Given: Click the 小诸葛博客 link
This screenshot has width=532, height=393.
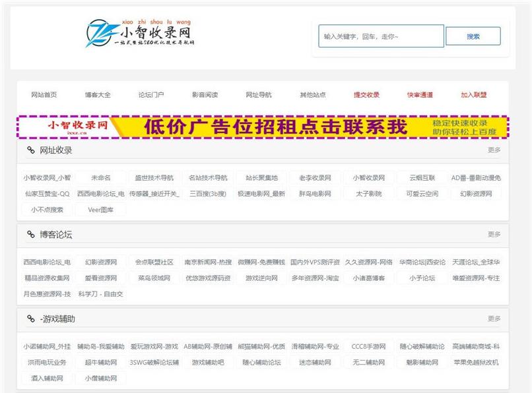Looking at the screenshot, I should [368, 278].
